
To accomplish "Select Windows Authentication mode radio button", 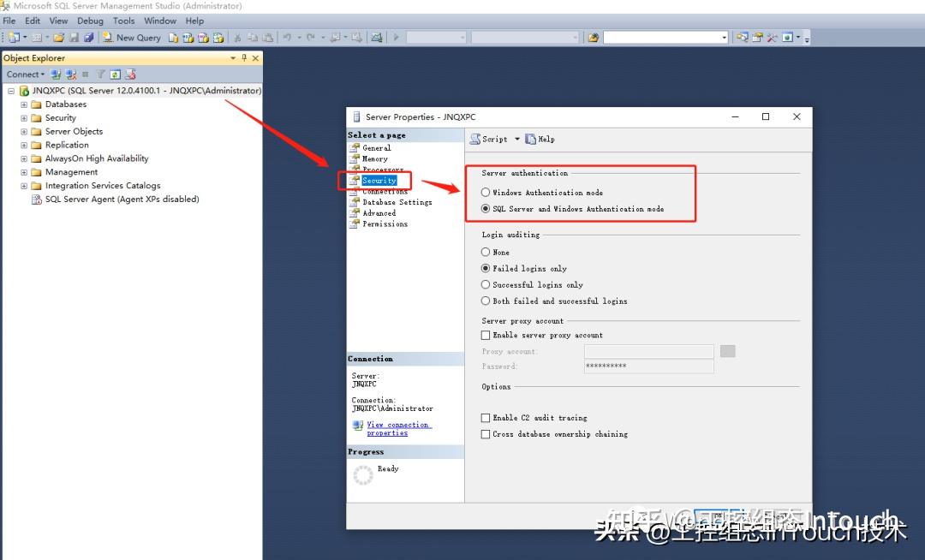I will coord(486,192).
